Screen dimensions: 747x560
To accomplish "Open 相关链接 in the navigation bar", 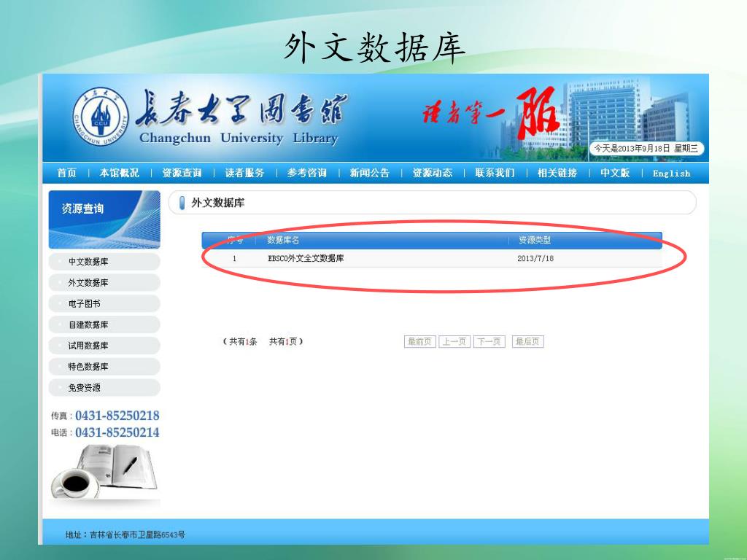I will [557, 173].
